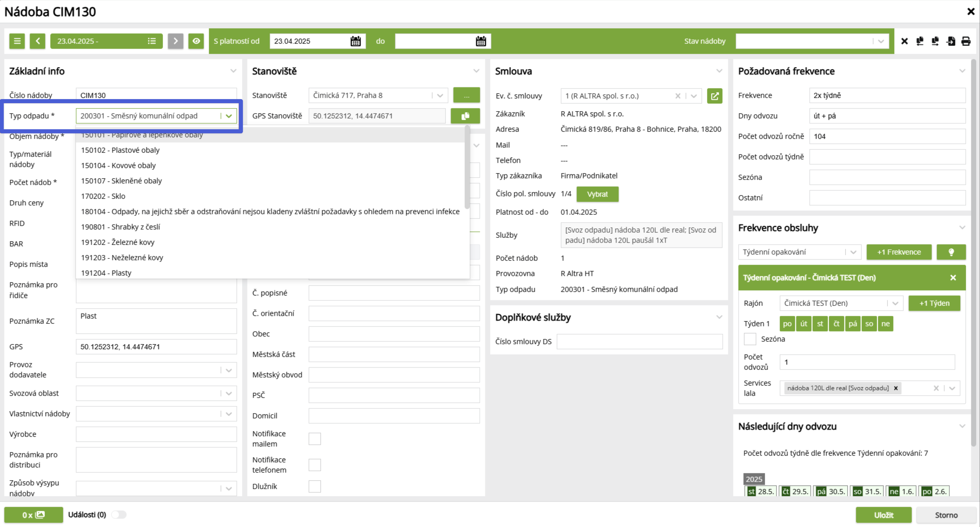Open the photos button showing 0 x
Screen dimensions: 980x527
point(34,515)
